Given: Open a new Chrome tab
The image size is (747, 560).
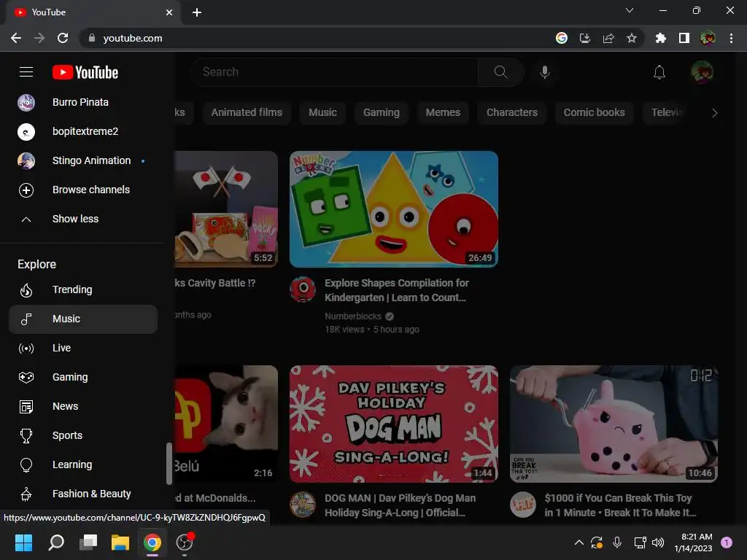Looking at the screenshot, I should [197, 12].
